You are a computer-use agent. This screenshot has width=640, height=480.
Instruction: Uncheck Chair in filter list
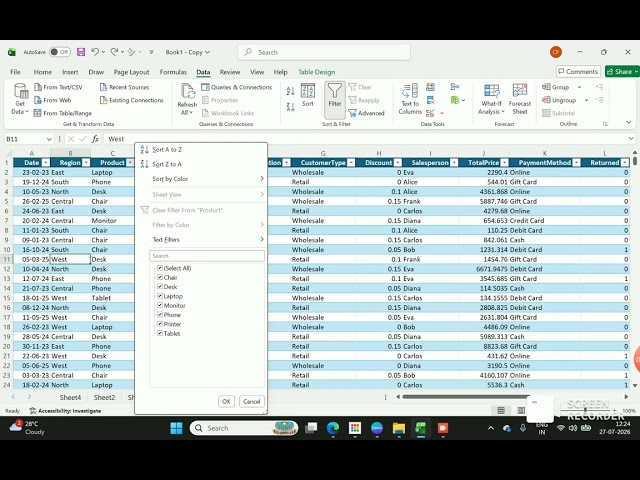click(x=160, y=278)
